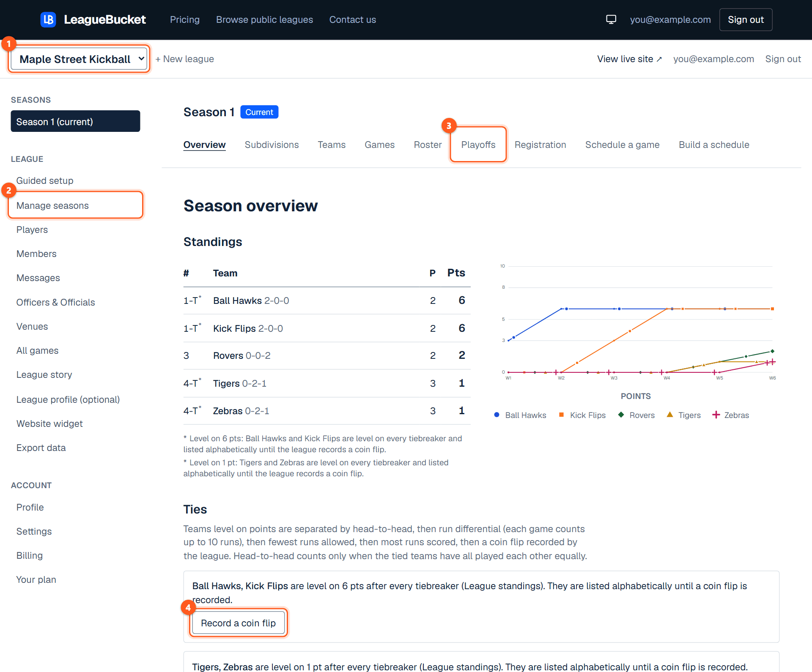Click Sign out link in the league bar
Viewport: 812px width, 672px height.
point(783,59)
